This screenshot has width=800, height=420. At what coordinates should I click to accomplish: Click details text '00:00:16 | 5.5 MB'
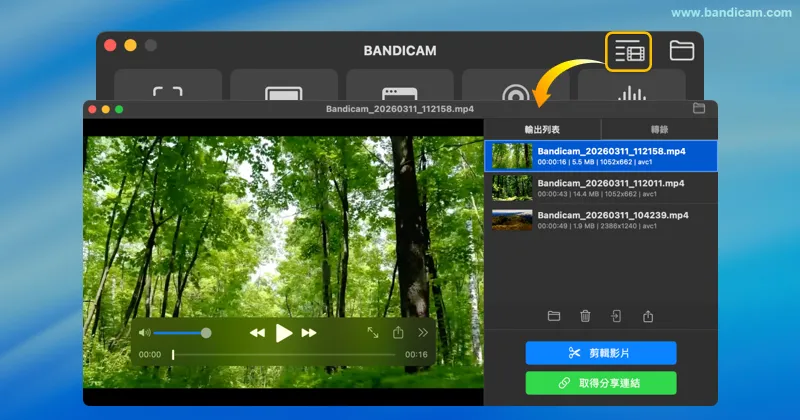coord(565,162)
